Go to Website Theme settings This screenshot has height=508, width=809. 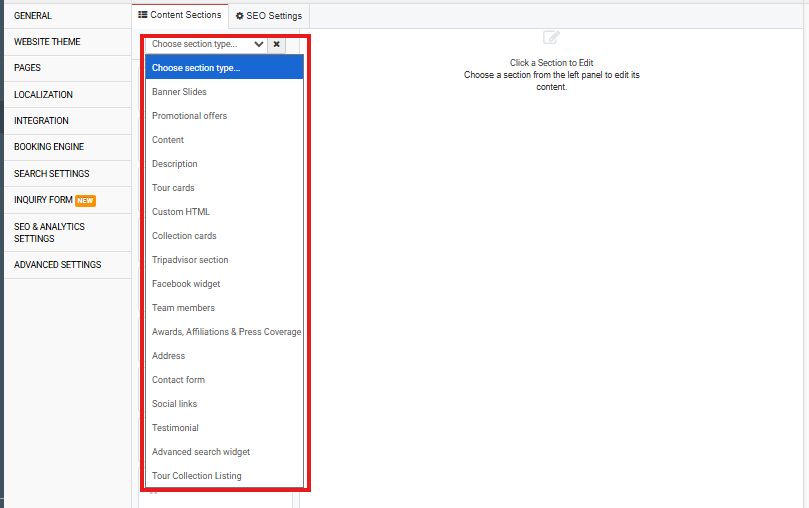[x=47, y=42]
